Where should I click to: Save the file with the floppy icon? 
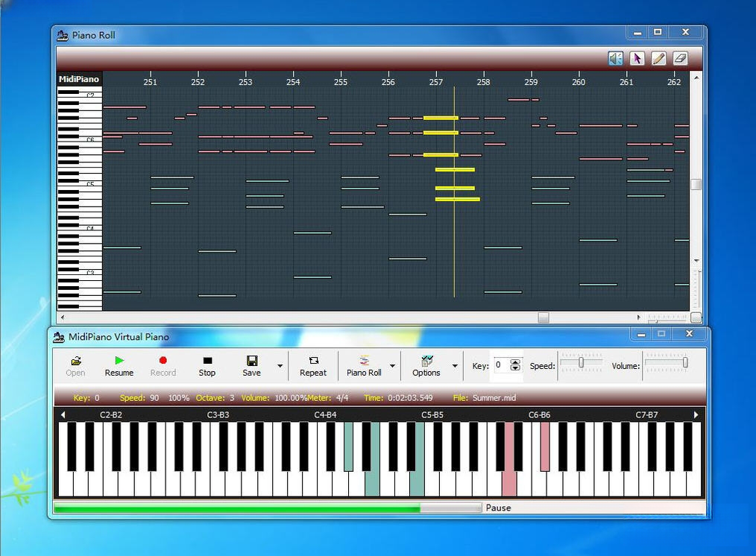[x=251, y=366]
